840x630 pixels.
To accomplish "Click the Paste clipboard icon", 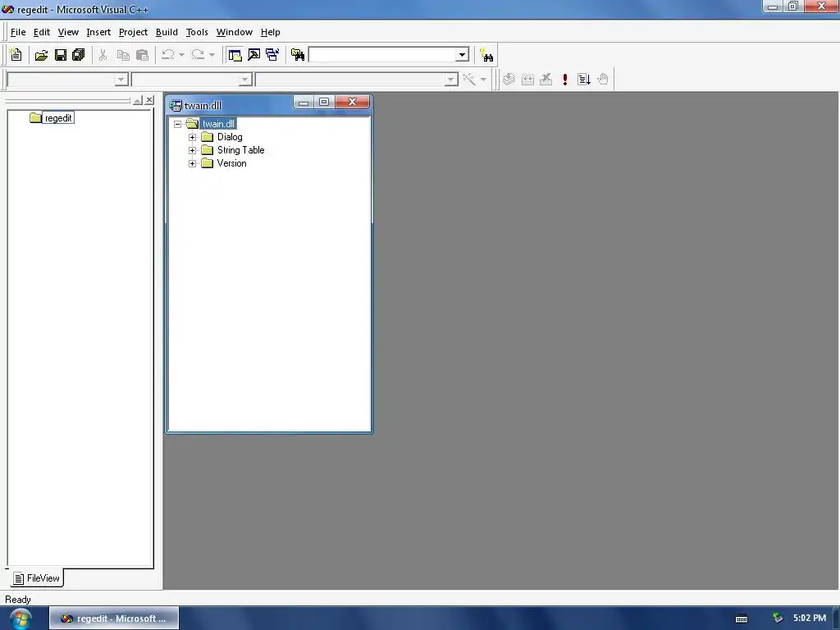I will click(142, 55).
